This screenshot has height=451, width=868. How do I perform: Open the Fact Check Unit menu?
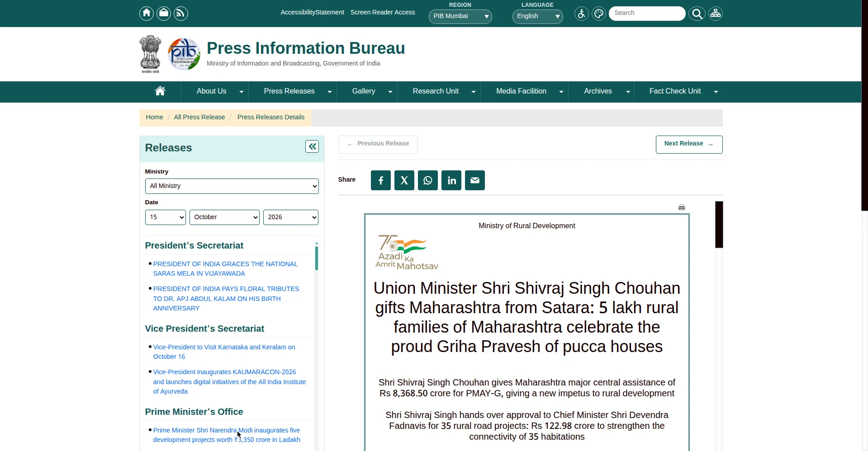pyautogui.click(x=678, y=92)
